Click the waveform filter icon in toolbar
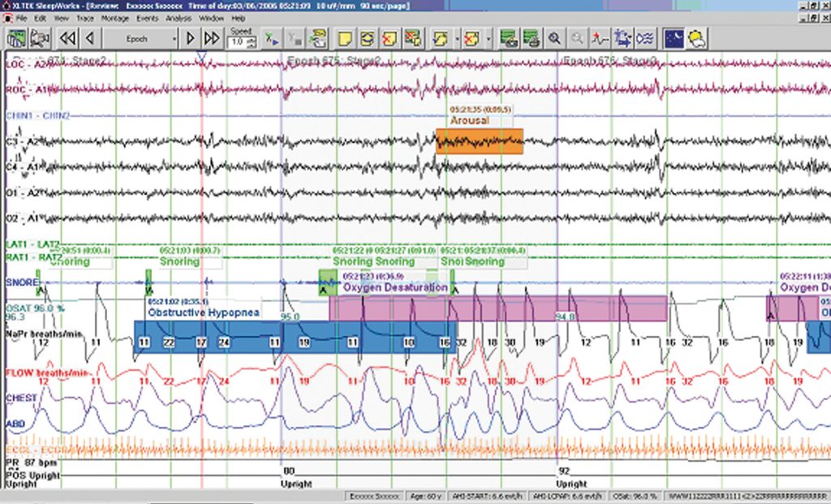Image resolution: width=831 pixels, height=504 pixels. (647, 37)
